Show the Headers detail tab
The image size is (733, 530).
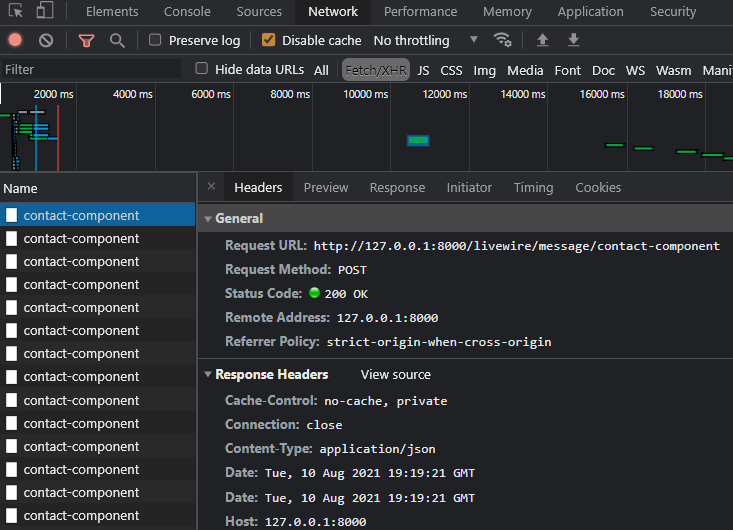[258, 187]
